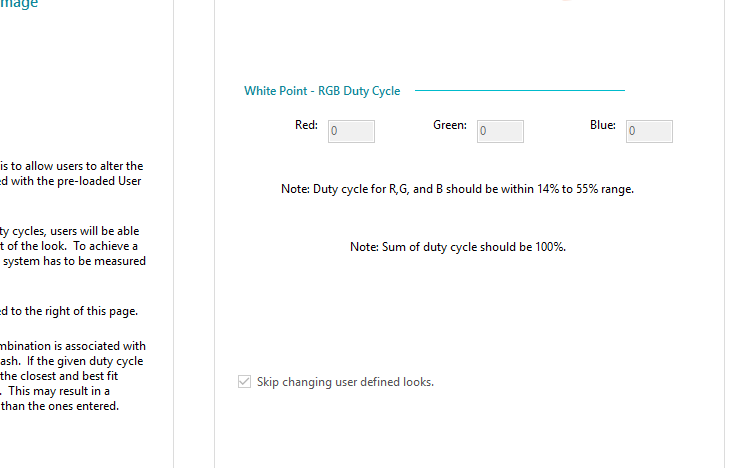
Task: Click the 'system has to be measured' text line
Action: click(x=73, y=261)
